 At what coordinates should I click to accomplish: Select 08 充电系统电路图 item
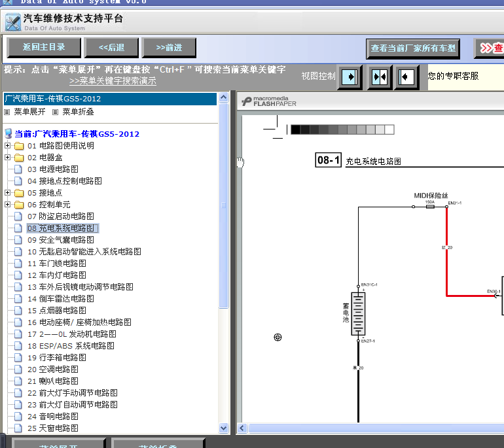pos(63,228)
